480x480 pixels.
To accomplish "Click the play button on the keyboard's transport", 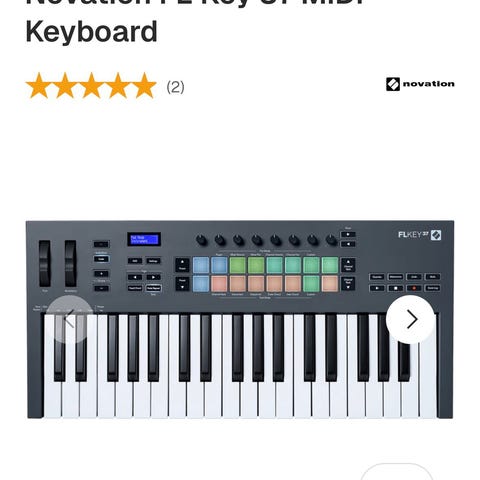I will pos(377,288).
